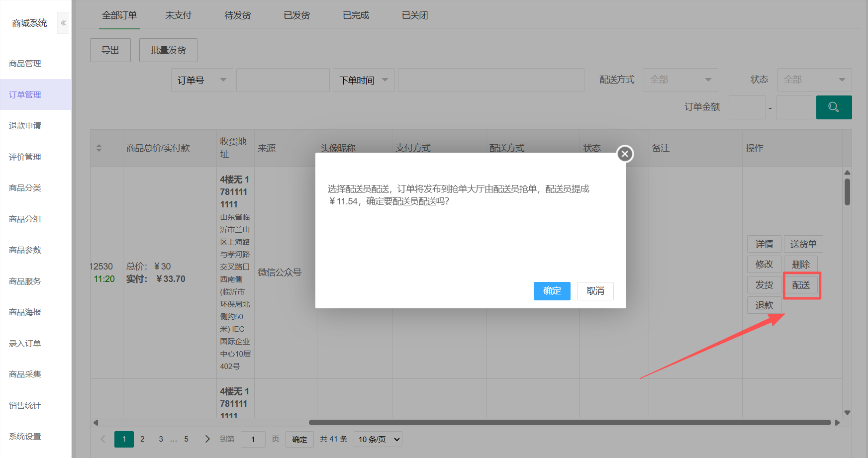Viewport: 868px width, 458px height.
Task: Click the table sort arrows icon
Action: (x=99, y=148)
